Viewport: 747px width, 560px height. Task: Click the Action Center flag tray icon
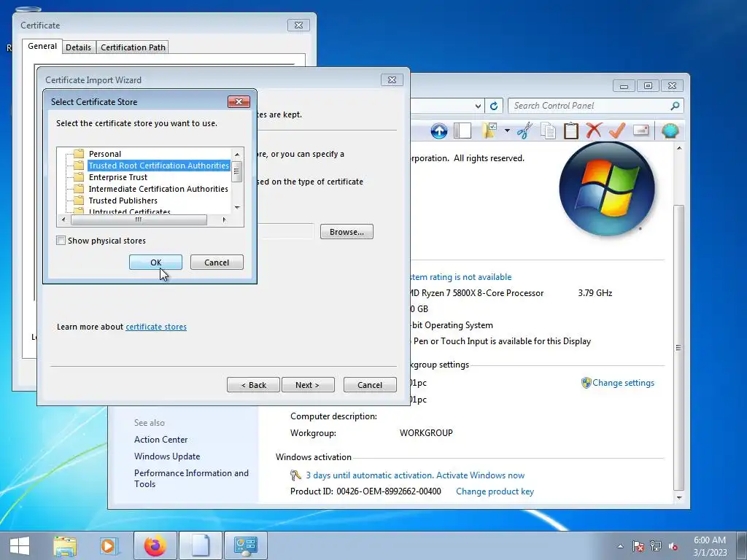pos(638,546)
